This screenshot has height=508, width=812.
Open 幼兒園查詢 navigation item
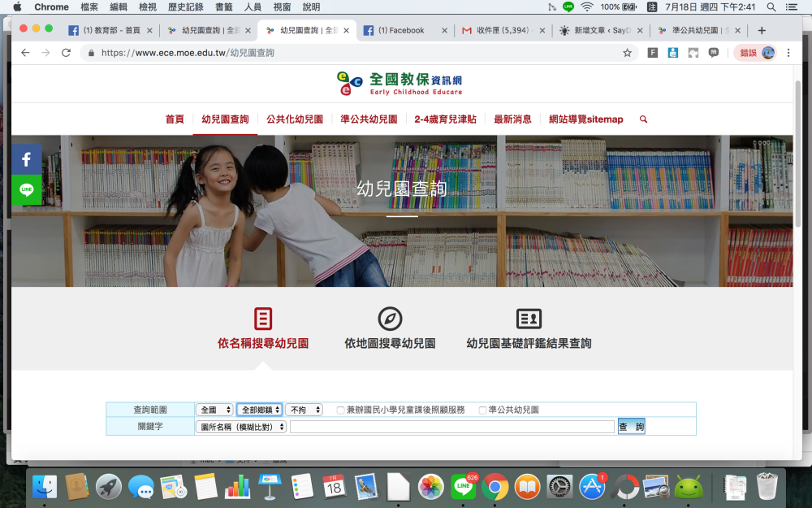click(x=225, y=119)
